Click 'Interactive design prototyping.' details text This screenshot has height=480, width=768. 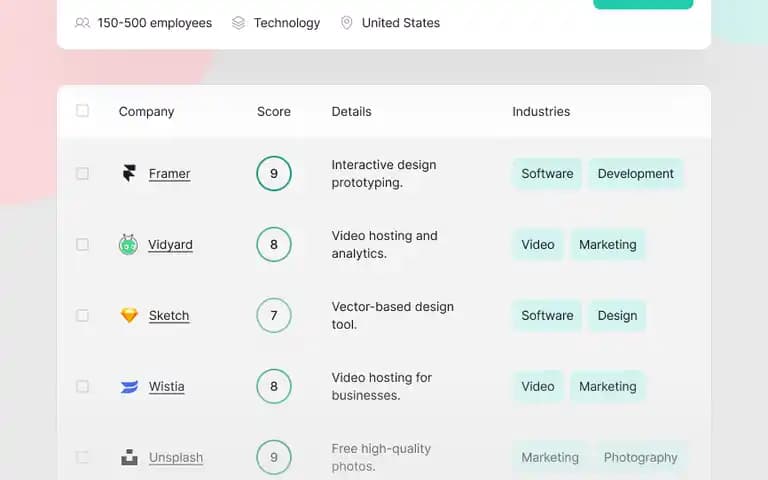coord(384,174)
